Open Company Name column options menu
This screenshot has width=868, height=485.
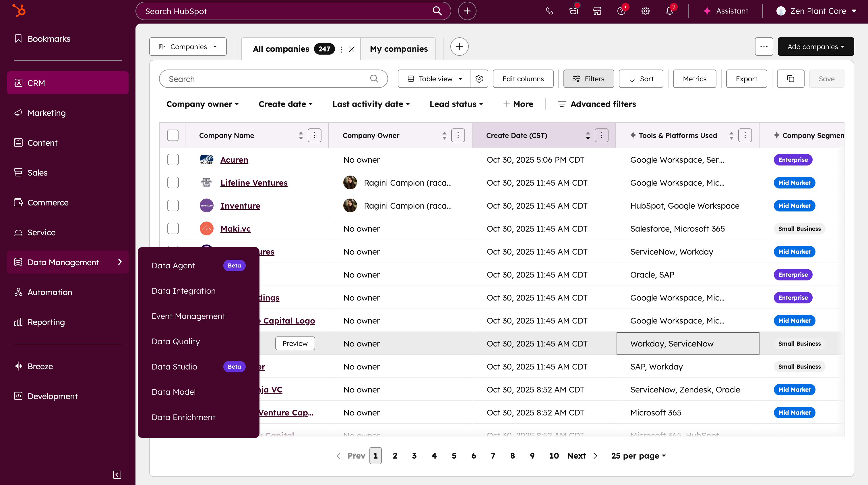tap(314, 135)
